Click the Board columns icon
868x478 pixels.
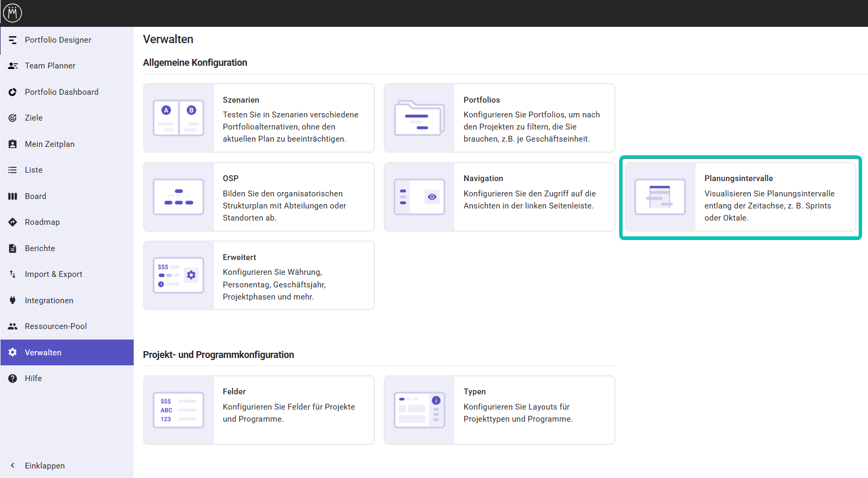[x=13, y=196]
